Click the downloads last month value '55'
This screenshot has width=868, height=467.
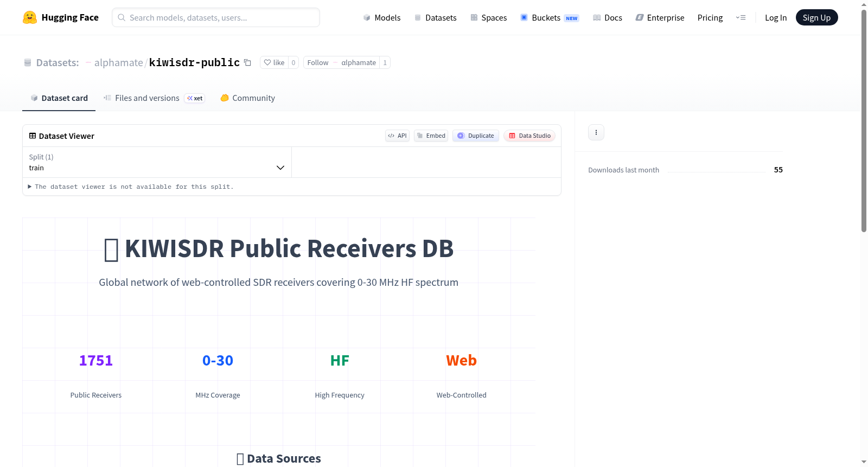(778, 170)
